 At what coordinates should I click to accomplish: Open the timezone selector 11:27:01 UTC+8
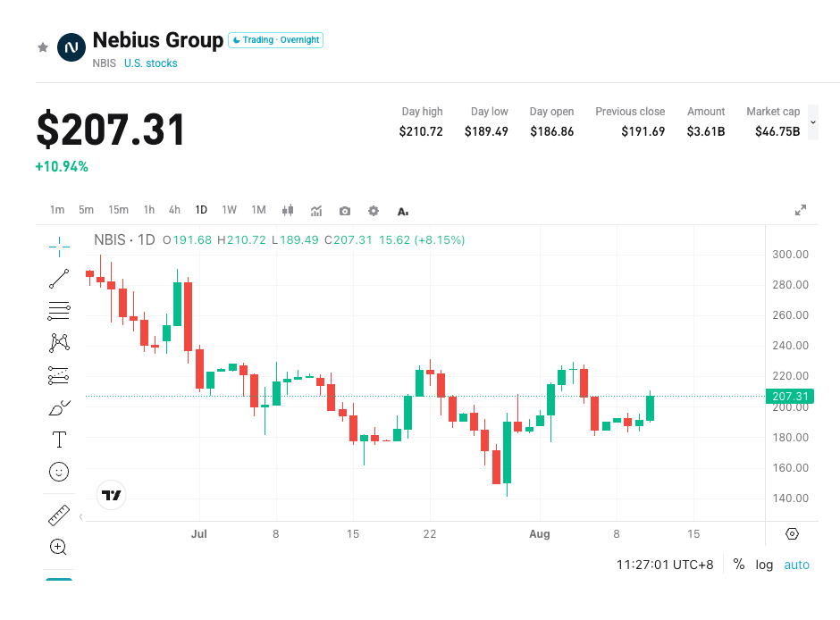665,565
